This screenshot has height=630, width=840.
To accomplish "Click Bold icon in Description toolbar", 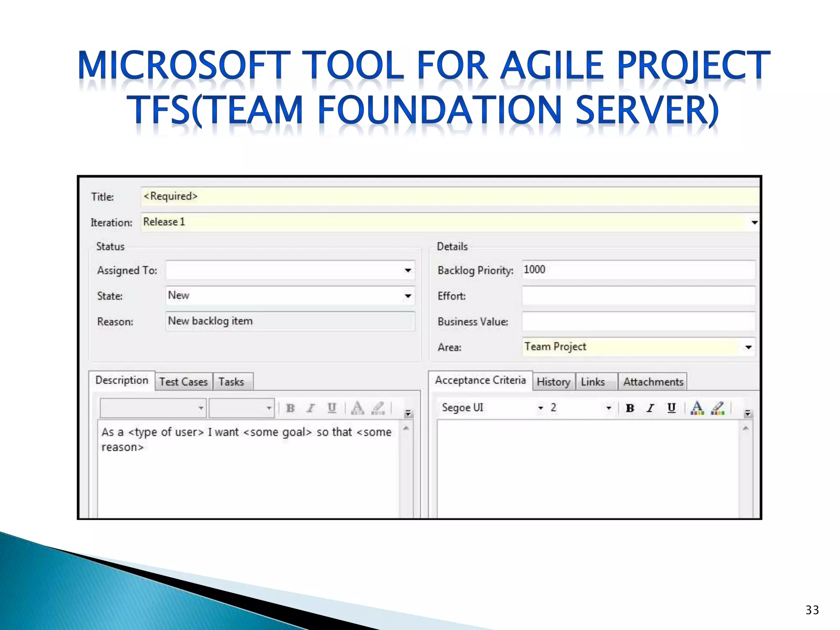I will [x=290, y=408].
